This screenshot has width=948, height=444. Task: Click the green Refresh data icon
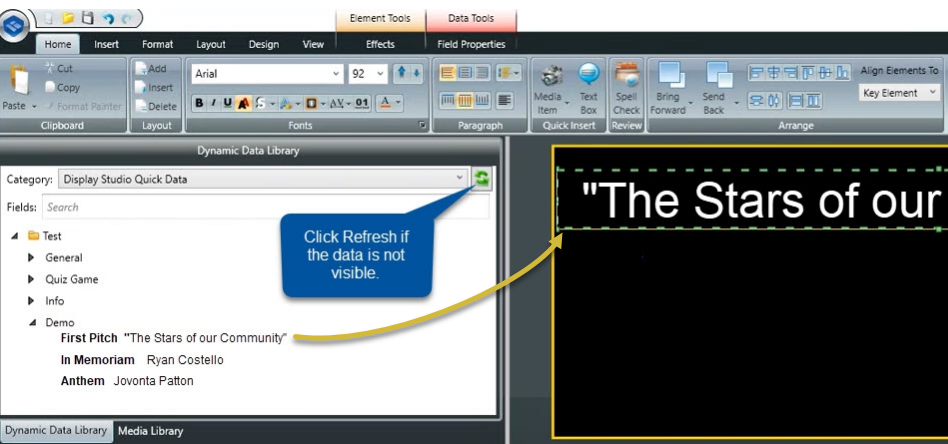pos(482,179)
